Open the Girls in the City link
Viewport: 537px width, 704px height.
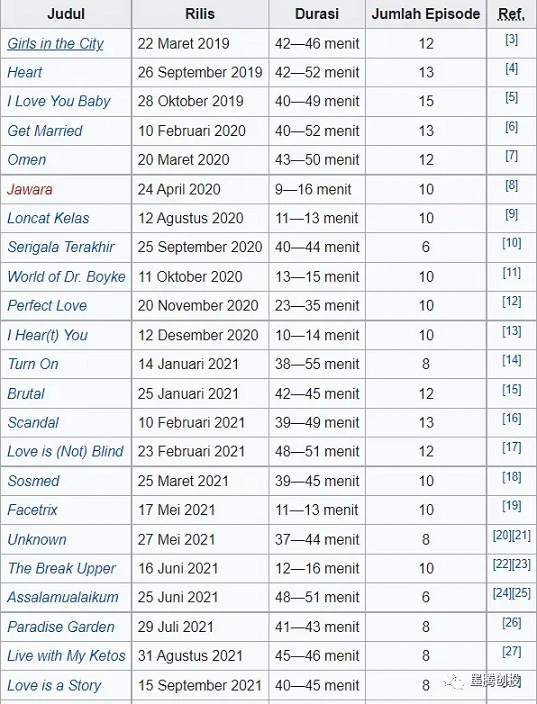[55, 44]
